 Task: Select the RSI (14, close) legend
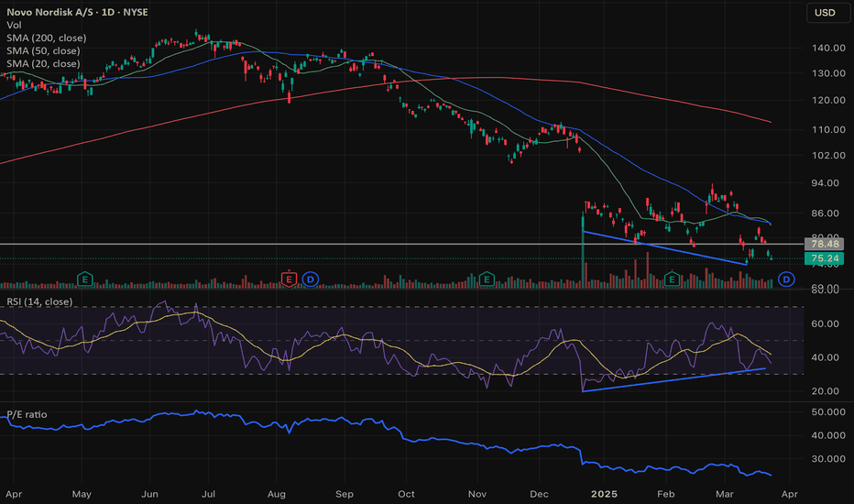click(x=39, y=301)
